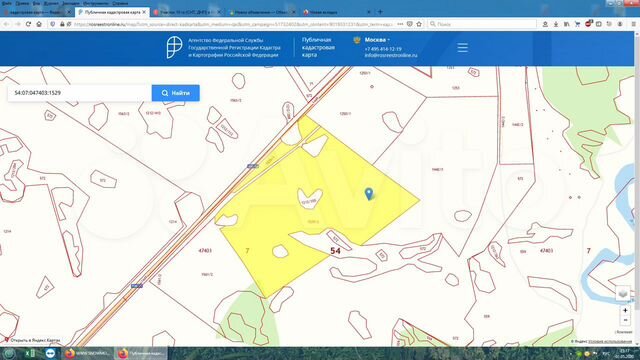The image size is (640, 360).
Task: Open Excel from the taskbar
Action: point(30,353)
